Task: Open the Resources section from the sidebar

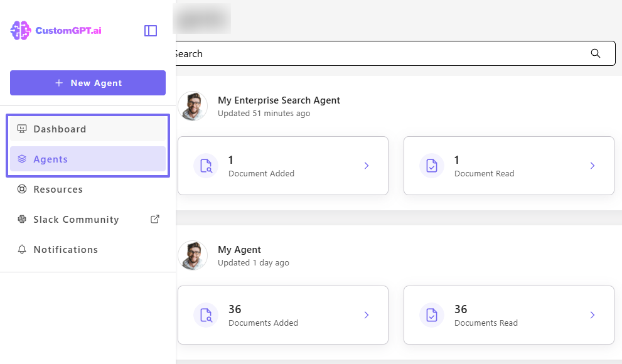Action: click(57, 189)
